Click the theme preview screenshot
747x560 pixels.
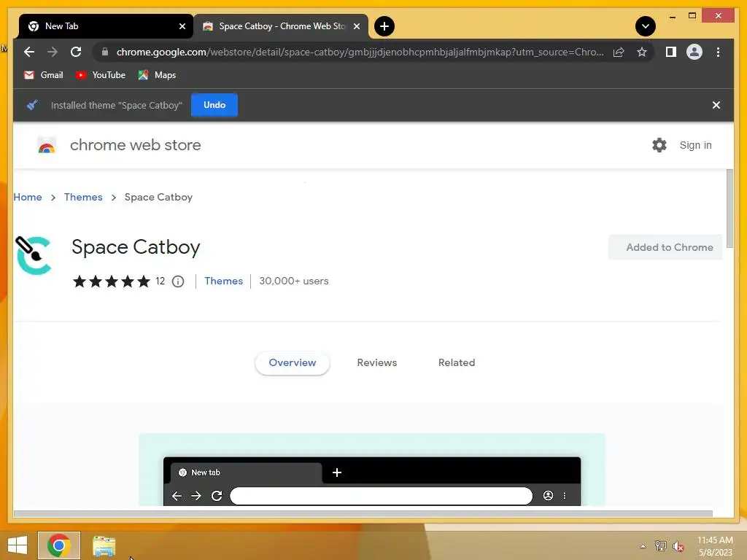tap(371, 470)
